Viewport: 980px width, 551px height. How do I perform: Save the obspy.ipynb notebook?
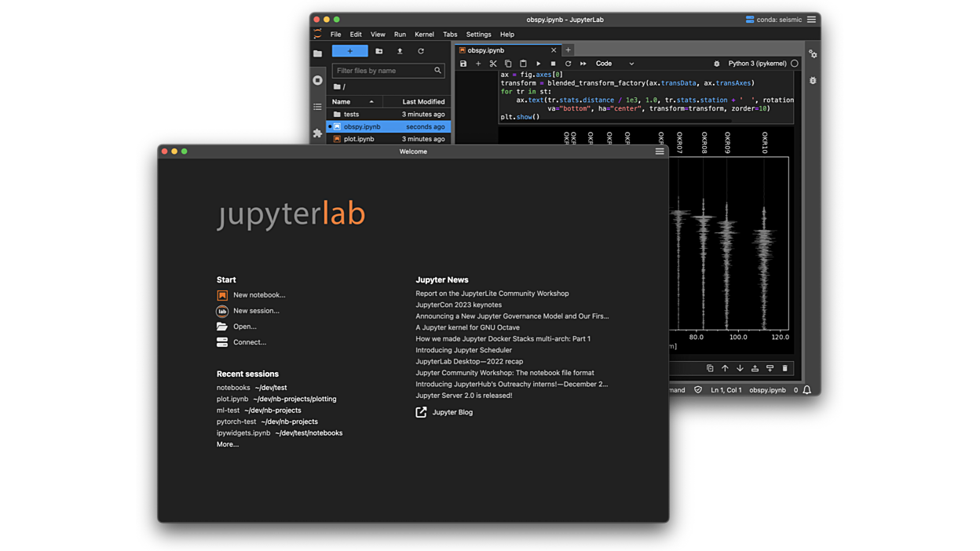pos(463,64)
